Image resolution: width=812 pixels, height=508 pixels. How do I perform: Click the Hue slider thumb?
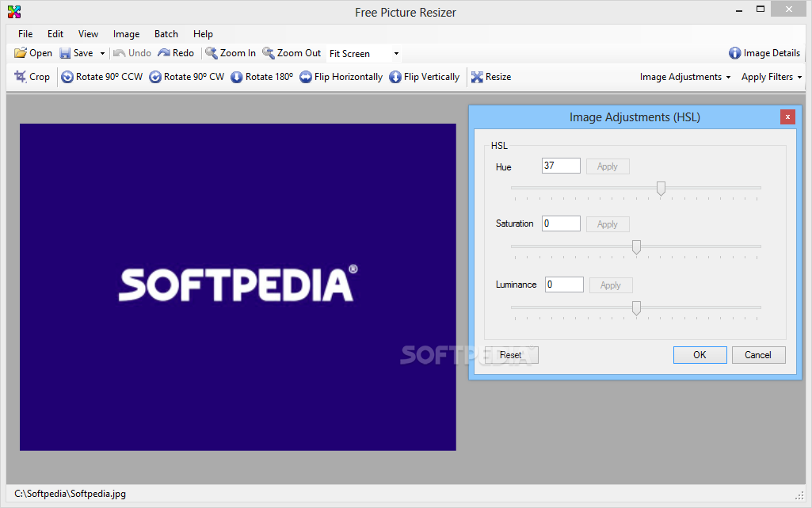coord(661,189)
